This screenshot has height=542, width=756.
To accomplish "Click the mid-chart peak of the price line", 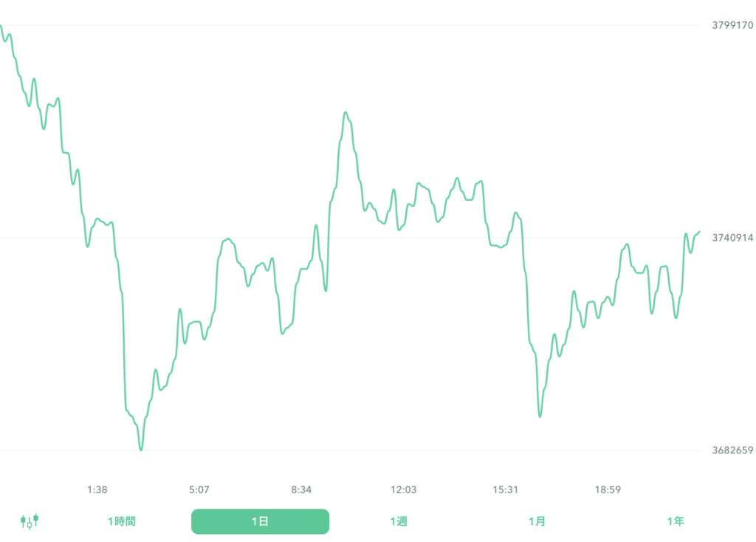I will click(345, 113).
